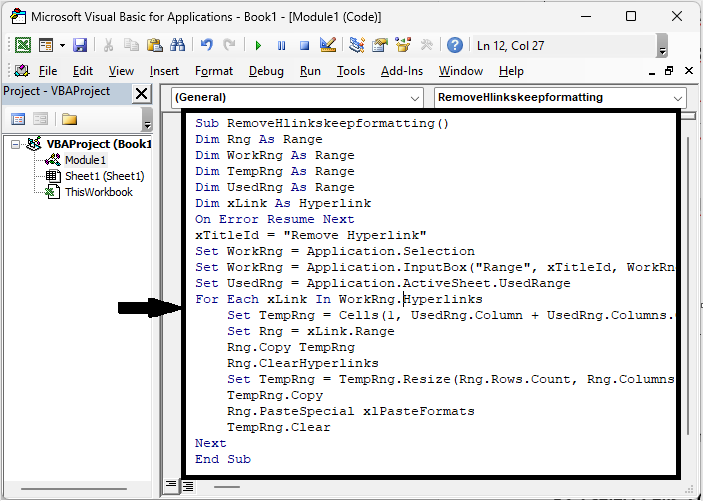Click the Reset (stop) toolbar icon
This screenshot has width=703, height=501.
pos(303,45)
